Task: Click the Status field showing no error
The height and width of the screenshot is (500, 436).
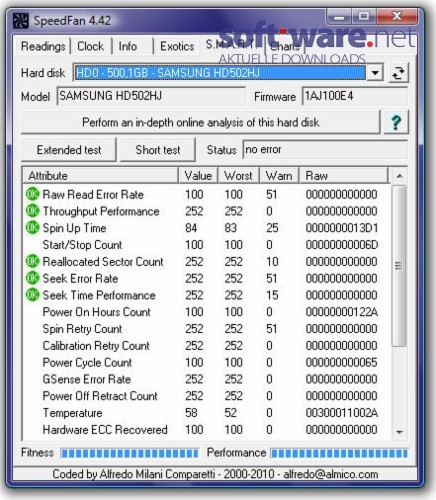Action: point(325,150)
